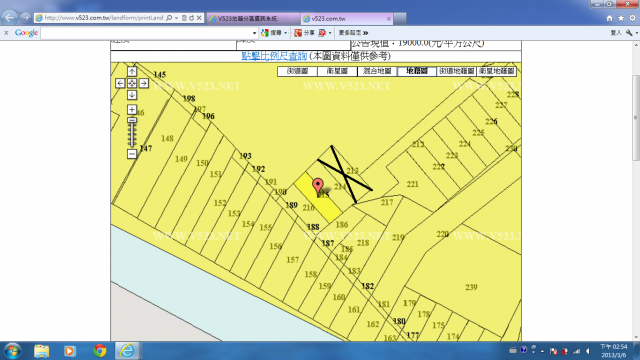Pan the map up with arrow button
Viewport: 640px width, 360px height.
click(132, 71)
